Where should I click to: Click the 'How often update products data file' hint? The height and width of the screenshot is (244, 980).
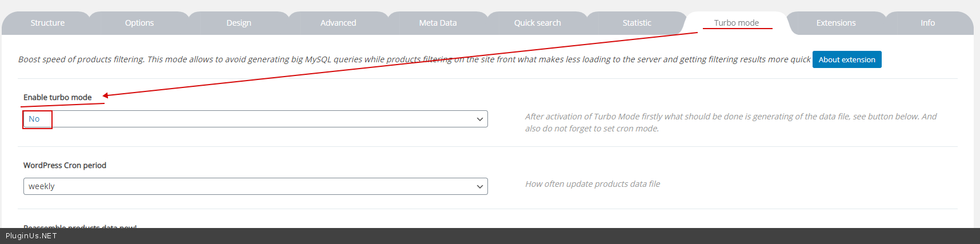593,184
